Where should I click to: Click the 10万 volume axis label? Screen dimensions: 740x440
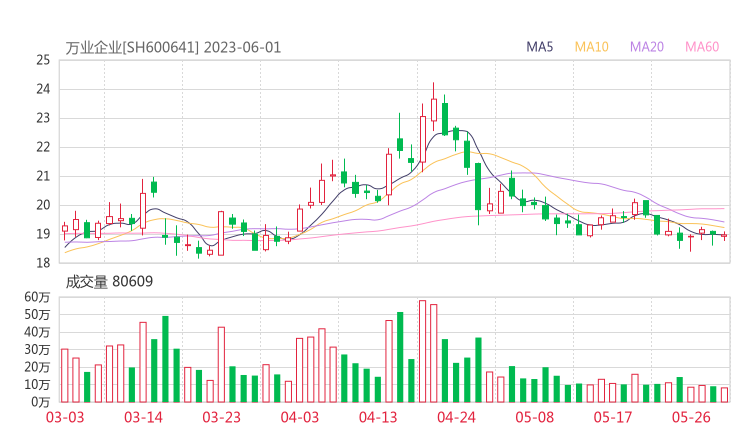(37, 384)
